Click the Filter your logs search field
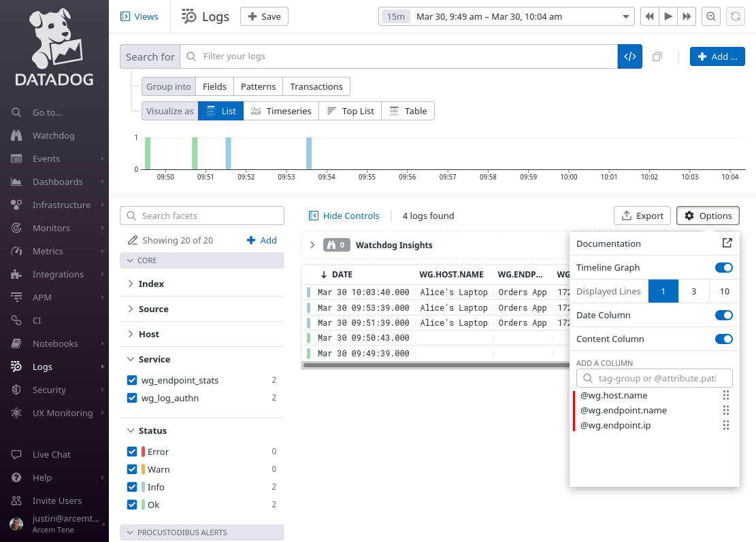This screenshot has height=542, width=756. 399,56
